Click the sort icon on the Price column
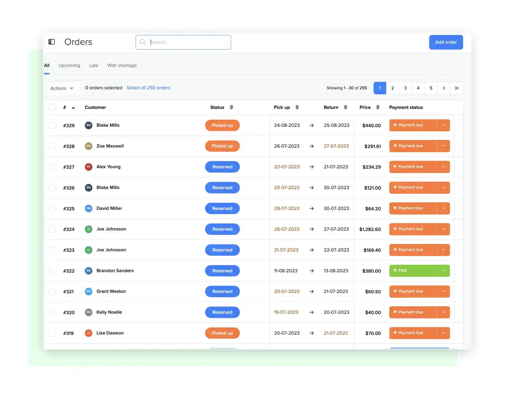The width and height of the screenshot is (532, 399). pyautogui.click(x=378, y=107)
